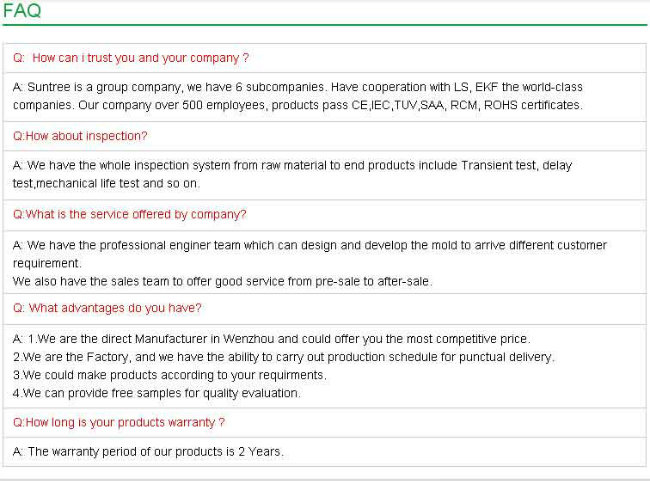This screenshot has height=481, width=650.
Task: Click the word requirement in service answer
Action: coord(47,263)
